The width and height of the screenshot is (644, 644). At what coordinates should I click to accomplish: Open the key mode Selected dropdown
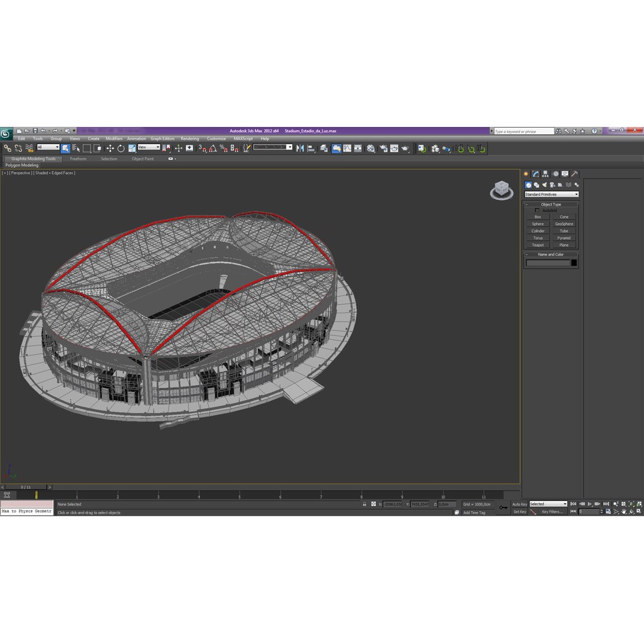[548, 504]
